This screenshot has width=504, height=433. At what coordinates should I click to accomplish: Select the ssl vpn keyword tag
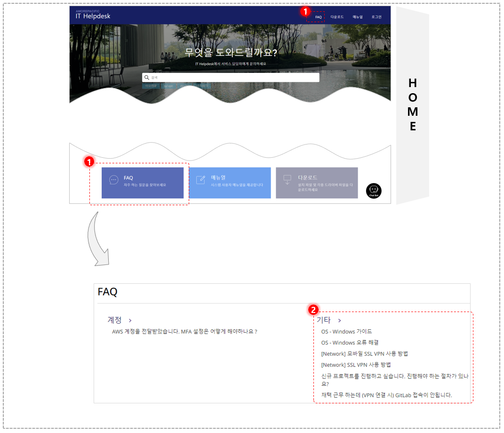click(x=168, y=86)
